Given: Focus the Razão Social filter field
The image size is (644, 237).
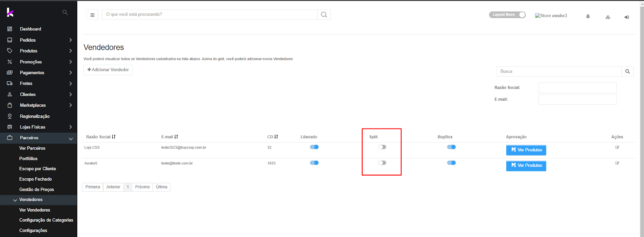Looking at the screenshot, I should pyautogui.click(x=578, y=88).
